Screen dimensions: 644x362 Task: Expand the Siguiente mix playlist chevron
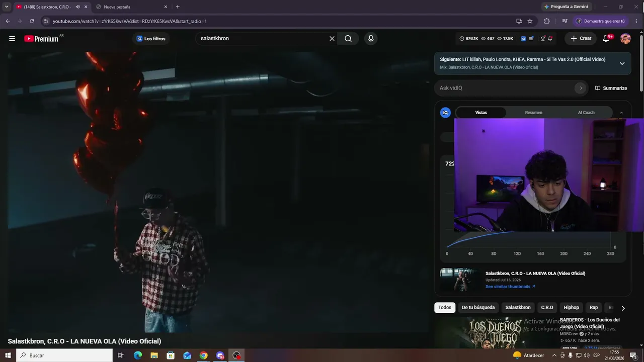point(622,63)
